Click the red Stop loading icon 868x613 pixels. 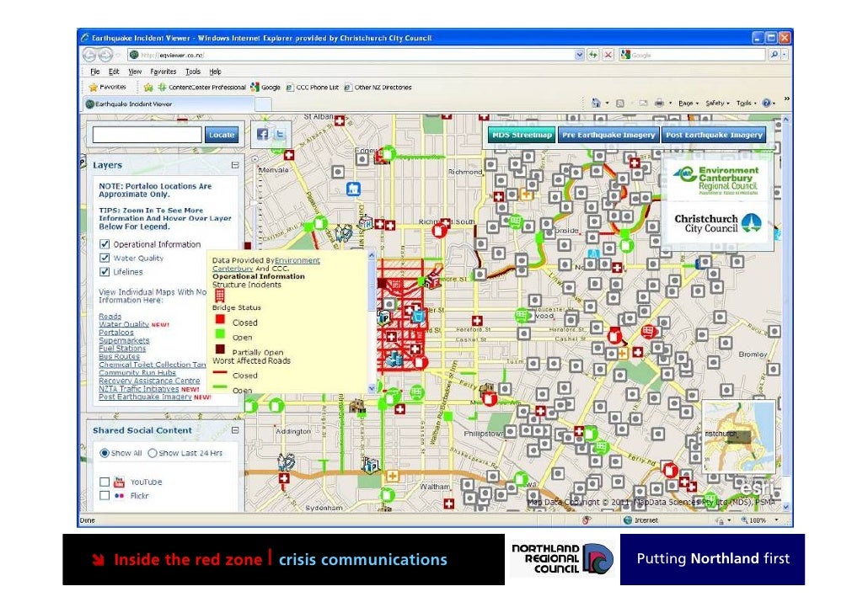608,54
